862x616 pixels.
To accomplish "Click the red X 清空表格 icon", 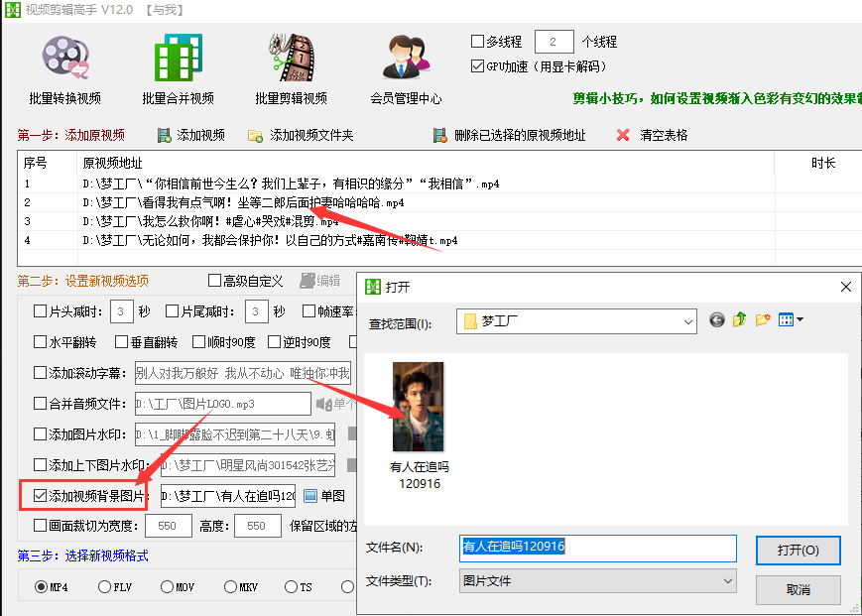I will click(623, 135).
